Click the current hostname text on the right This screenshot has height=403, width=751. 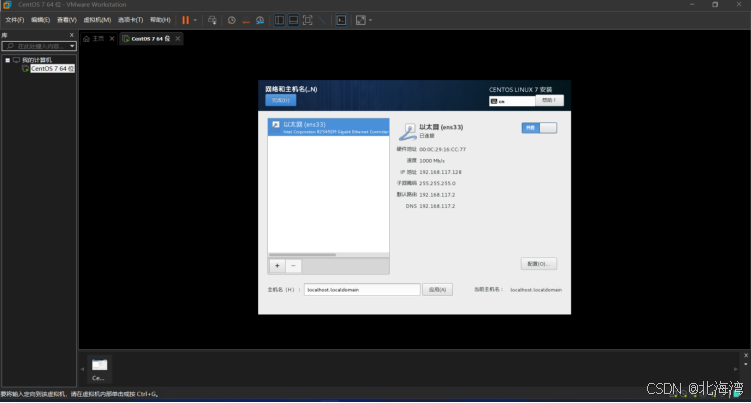tap(536, 289)
